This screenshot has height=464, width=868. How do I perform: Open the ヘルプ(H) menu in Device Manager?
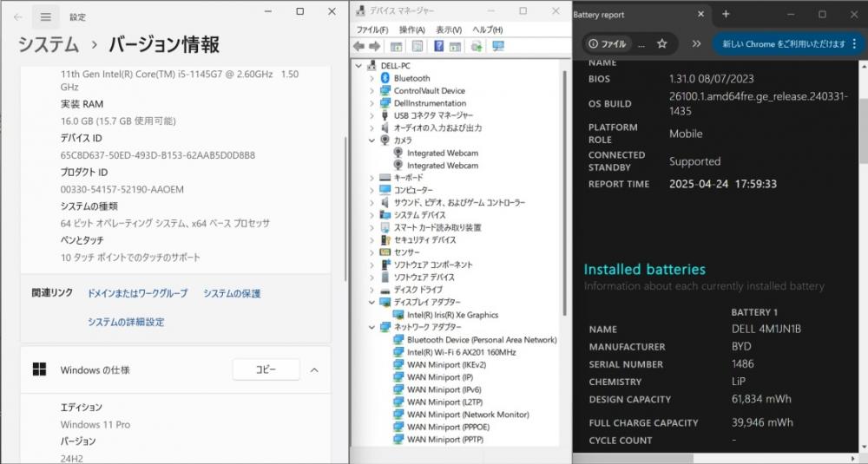click(488, 29)
